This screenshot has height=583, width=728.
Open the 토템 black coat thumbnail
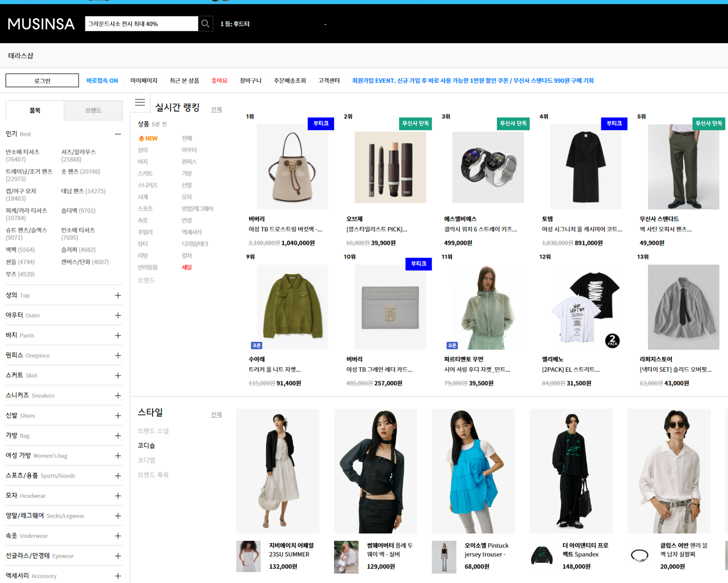(x=586, y=167)
